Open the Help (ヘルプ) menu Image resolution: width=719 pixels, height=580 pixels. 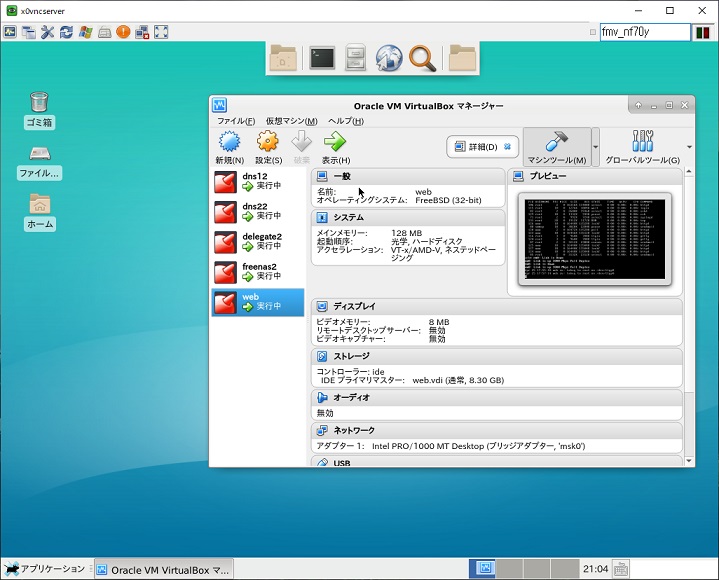[346, 121]
